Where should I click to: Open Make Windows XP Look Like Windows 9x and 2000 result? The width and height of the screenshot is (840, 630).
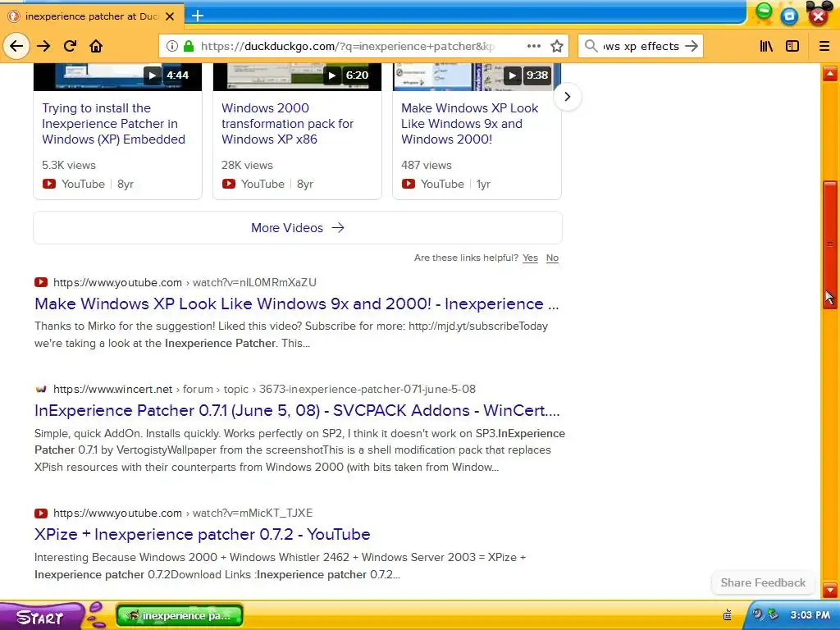(297, 304)
